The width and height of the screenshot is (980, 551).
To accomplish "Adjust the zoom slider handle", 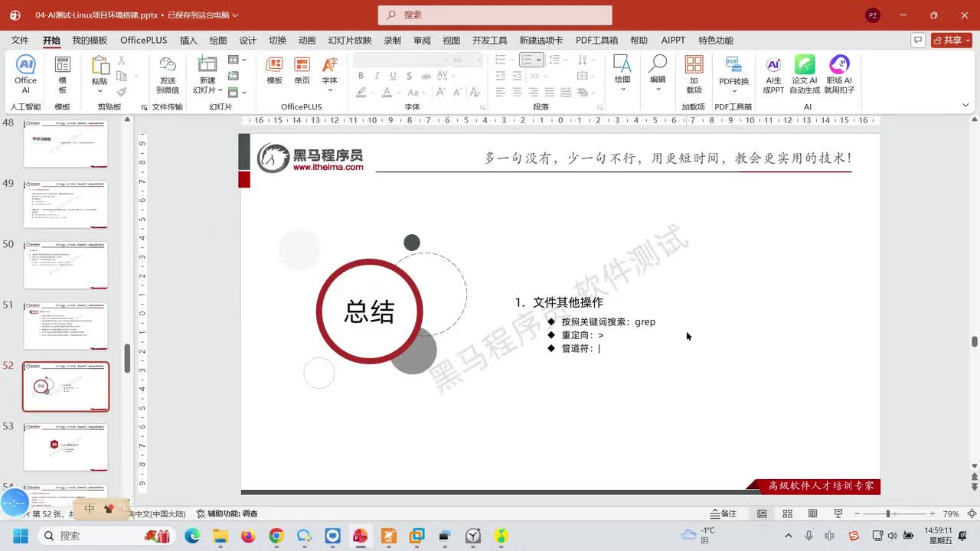I will click(x=888, y=514).
